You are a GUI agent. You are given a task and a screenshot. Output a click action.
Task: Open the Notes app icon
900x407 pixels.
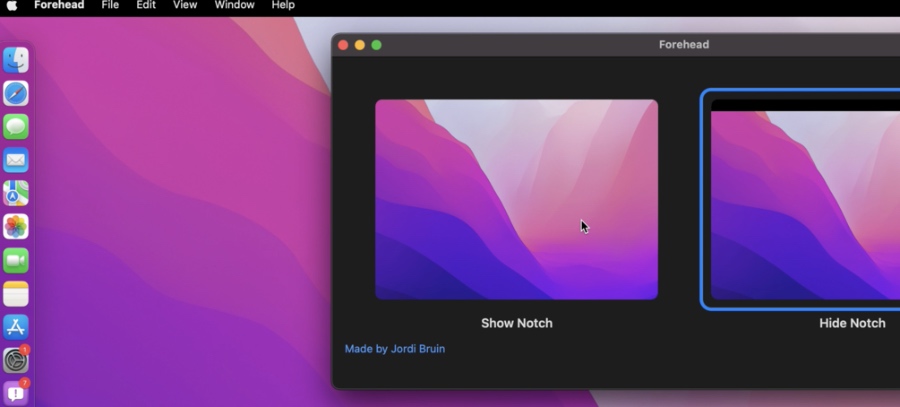[x=15, y=294]
